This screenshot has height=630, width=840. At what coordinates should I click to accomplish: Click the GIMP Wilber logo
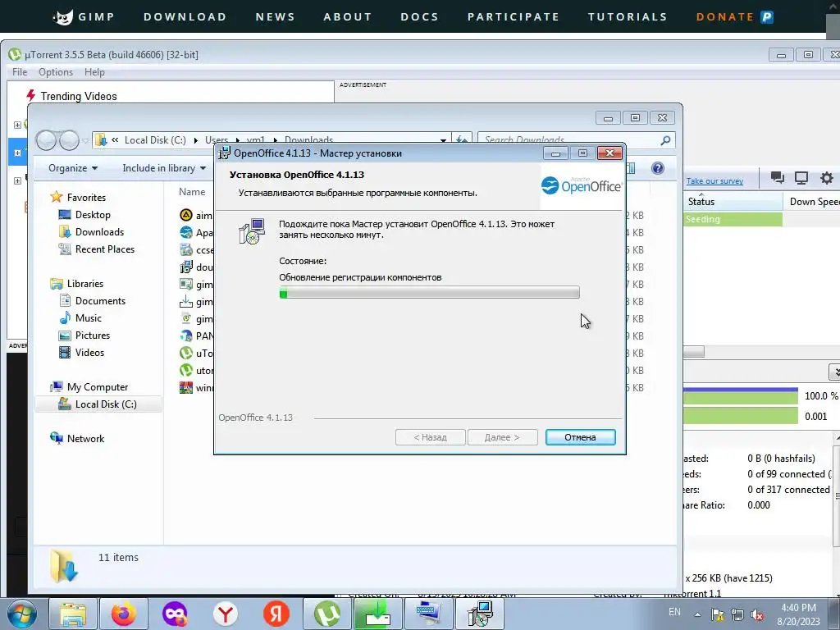[63, 17]
